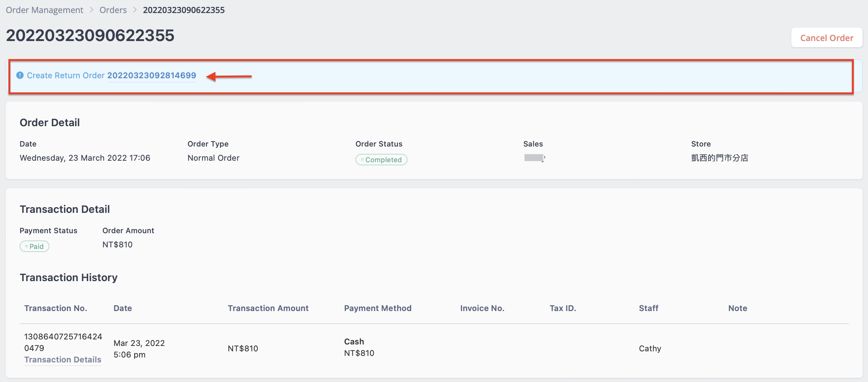
Task: Click the Transaction History heading
Action: click(69, 278)
